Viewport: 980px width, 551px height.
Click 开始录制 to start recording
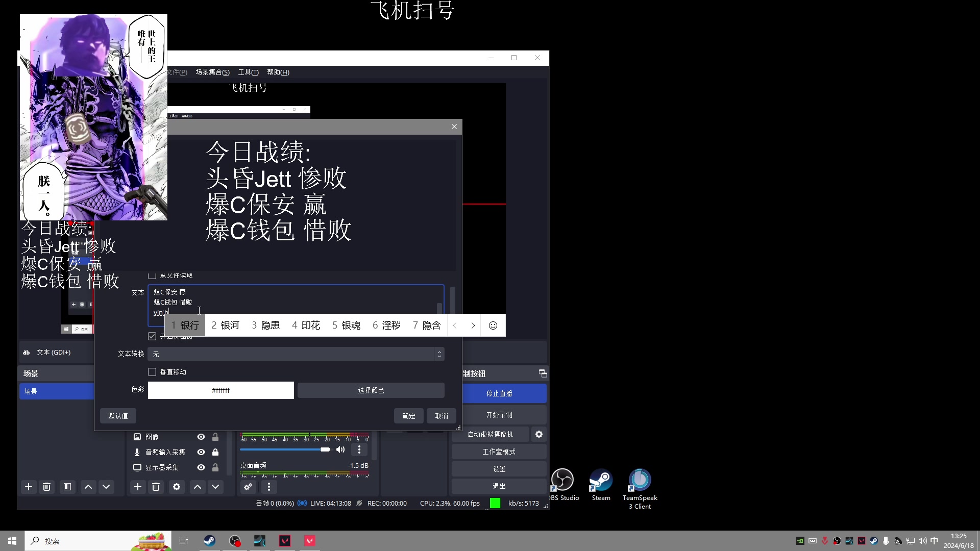499,415
